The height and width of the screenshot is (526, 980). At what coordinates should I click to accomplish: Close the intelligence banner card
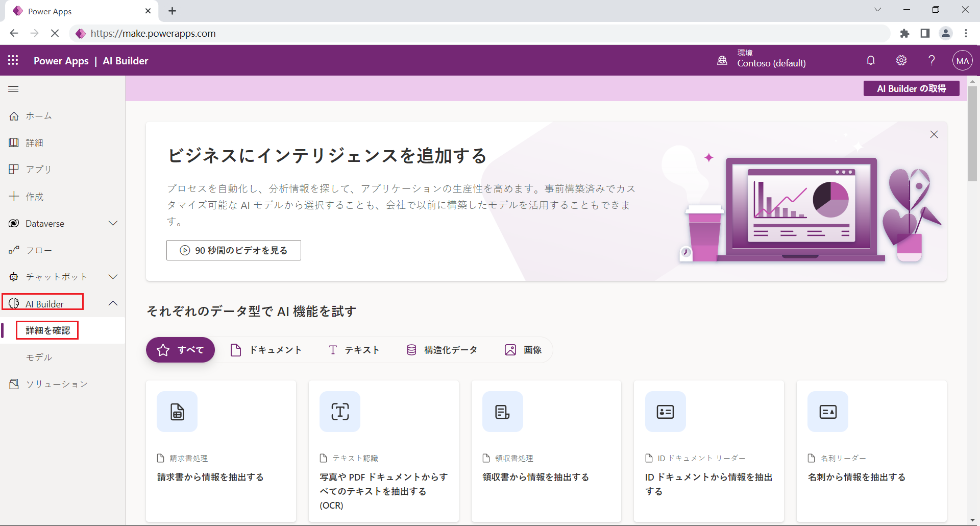coord(934,134)
